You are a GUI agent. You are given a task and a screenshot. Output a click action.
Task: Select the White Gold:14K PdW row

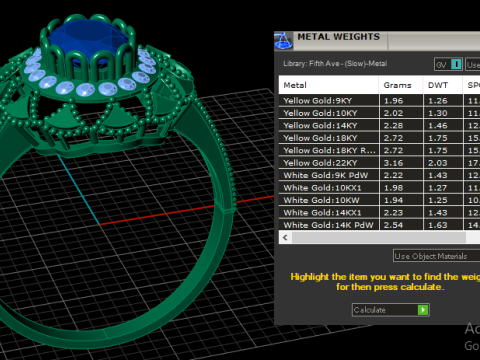379,225
